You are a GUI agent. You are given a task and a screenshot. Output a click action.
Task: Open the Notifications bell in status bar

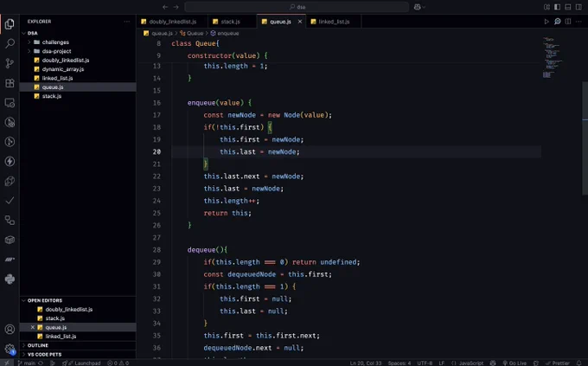point(579,363)
